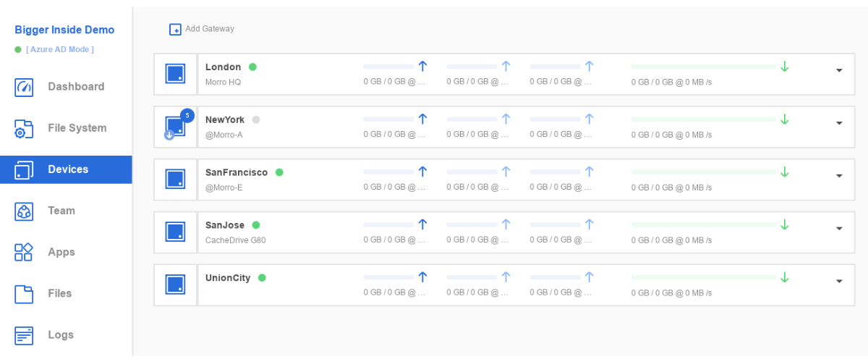The image size is (868, 362).
Task: Click the Logs list icon
Action: [x=24, y=334]
